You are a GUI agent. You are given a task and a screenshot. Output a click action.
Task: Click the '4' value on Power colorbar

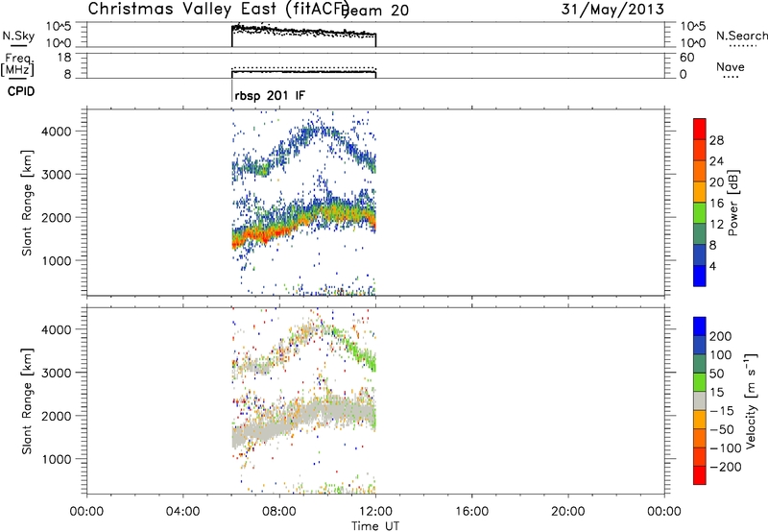(x=713, y=266)
